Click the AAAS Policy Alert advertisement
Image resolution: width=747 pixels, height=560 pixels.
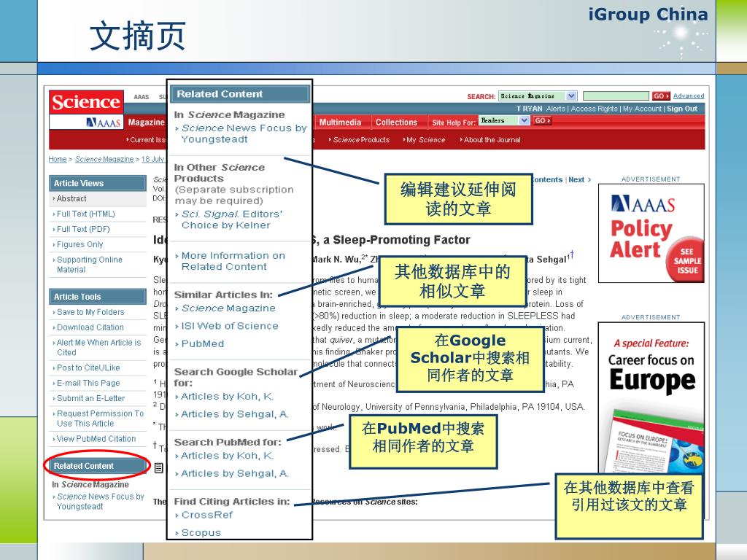[x=651, y=233]
